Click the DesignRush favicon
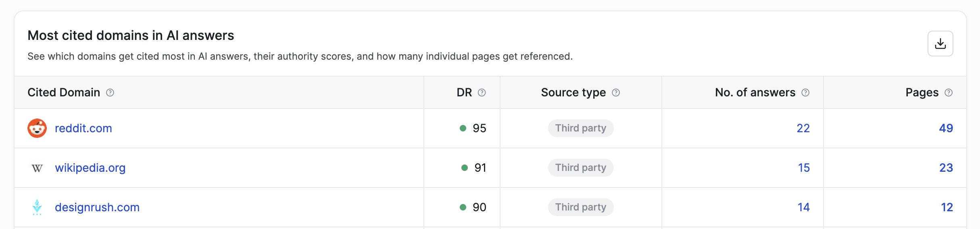The height and width of the screenshot is (229, 980). coord(37,207)
